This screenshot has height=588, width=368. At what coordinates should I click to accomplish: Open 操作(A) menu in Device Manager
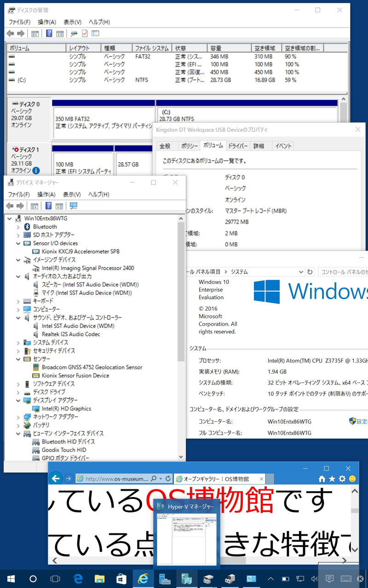tap(46, 194)
